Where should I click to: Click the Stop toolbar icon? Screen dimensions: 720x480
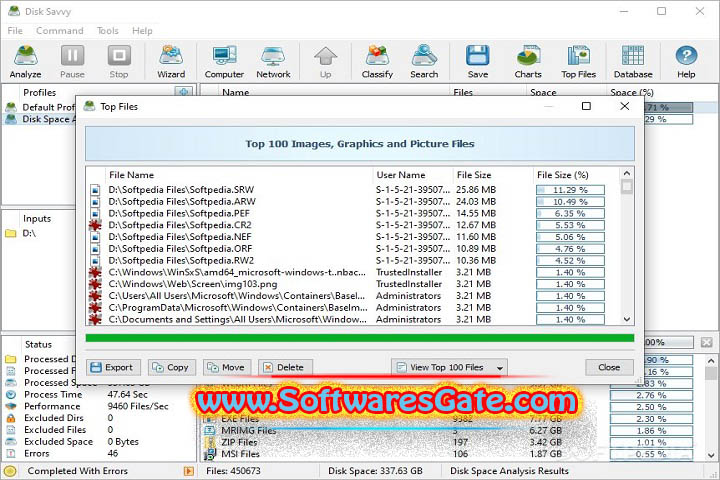coord(119,62)
